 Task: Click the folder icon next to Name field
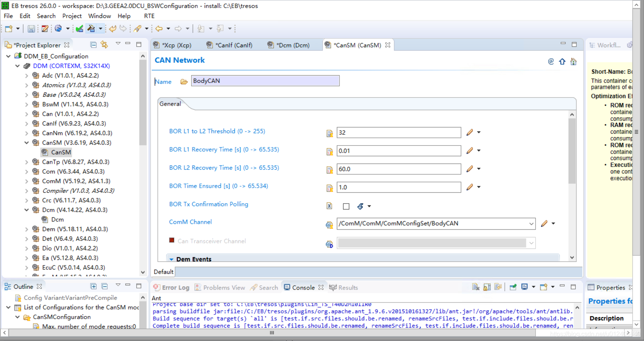click(x=184, y=81)
